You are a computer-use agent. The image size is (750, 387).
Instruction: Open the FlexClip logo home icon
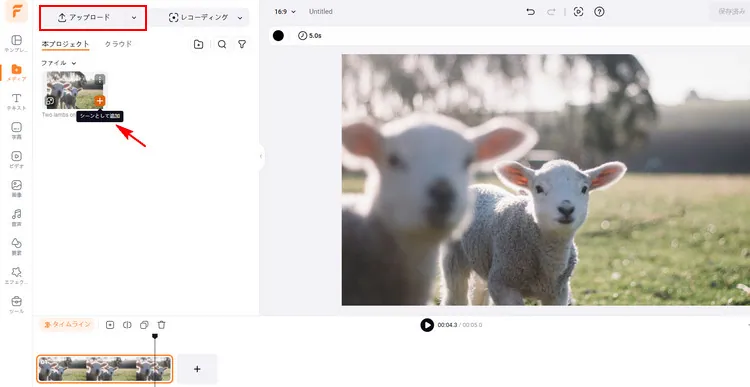click(16, 12)
